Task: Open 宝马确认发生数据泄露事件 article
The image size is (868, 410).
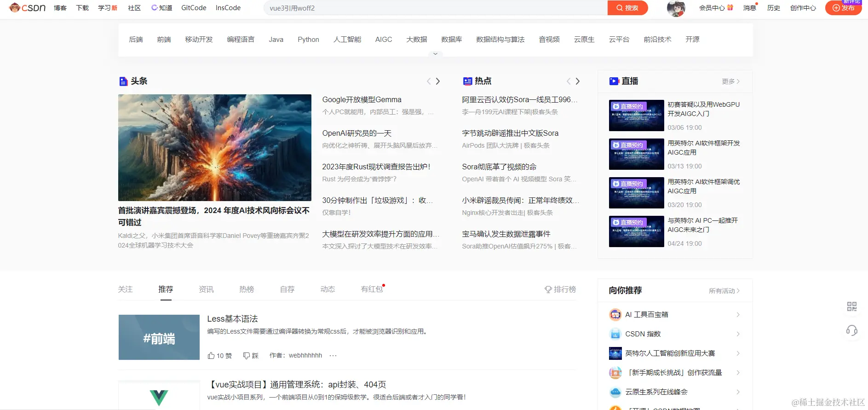Action: (506, 234)
